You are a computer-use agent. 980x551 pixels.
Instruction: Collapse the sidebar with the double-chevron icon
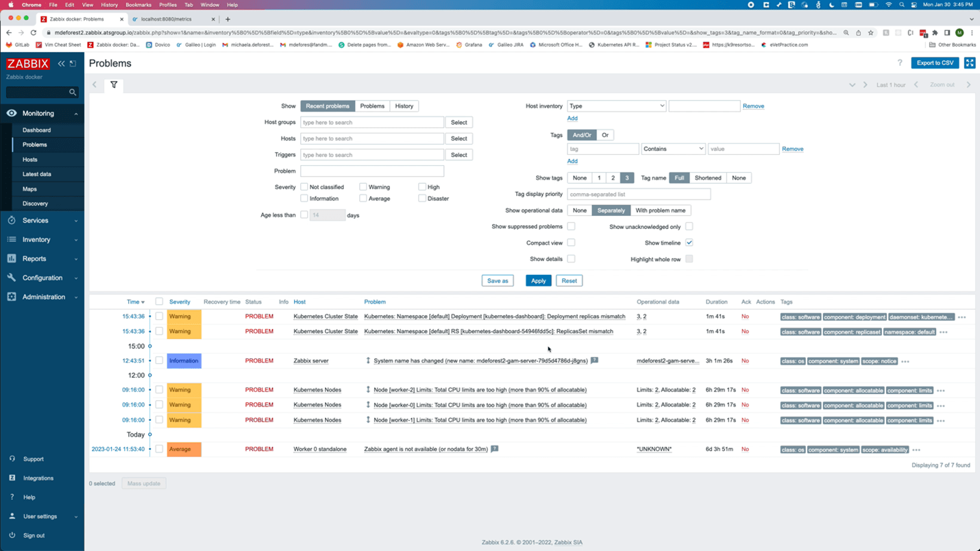pyautogui.click(x=60, y=62)
